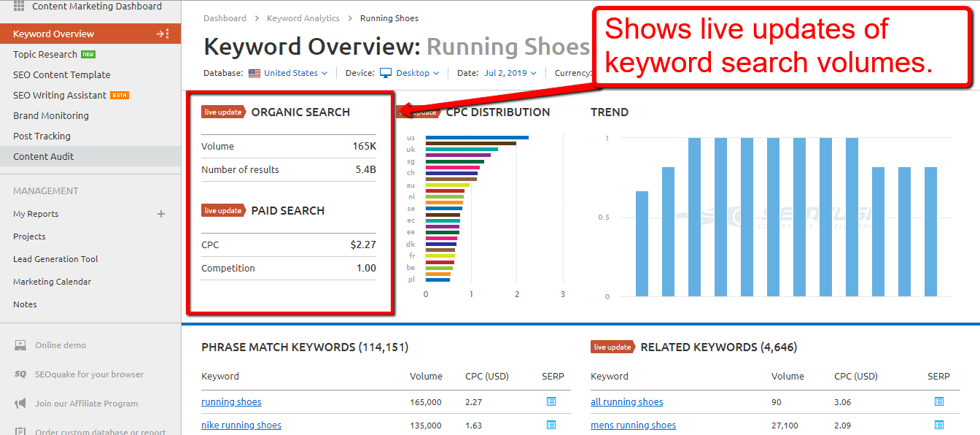Click the SEOquake SQ icon
Viewport: 980px width, 435px height.
20,374
